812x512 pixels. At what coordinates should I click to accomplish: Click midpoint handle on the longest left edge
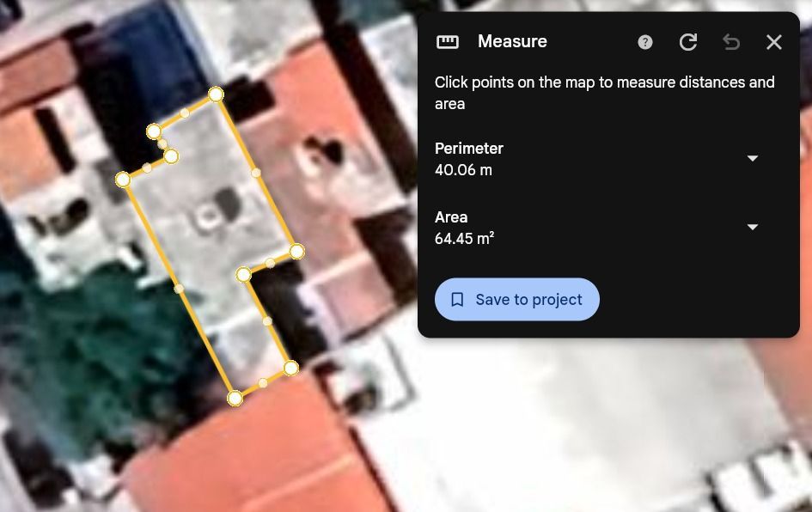coord(179,289)
